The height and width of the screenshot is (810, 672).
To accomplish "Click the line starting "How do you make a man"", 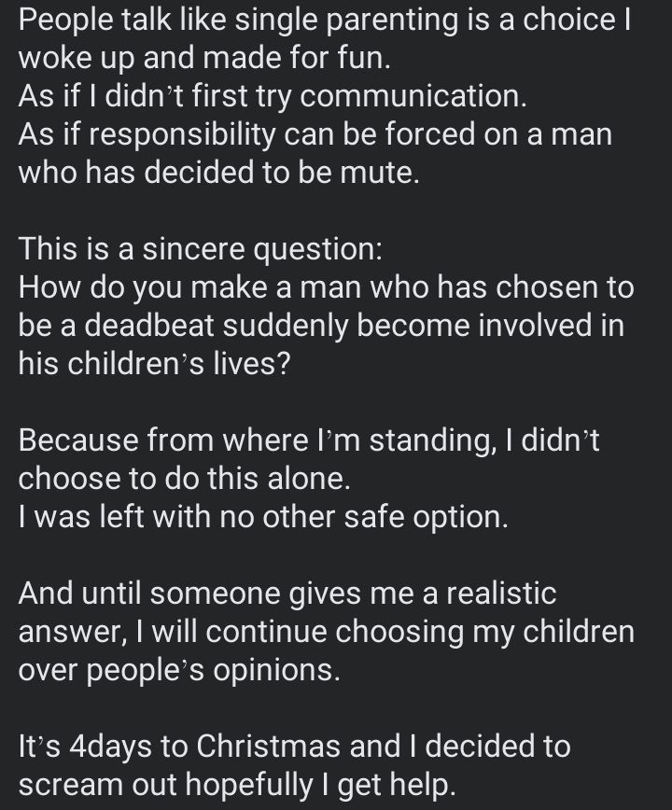I will 326,287.
